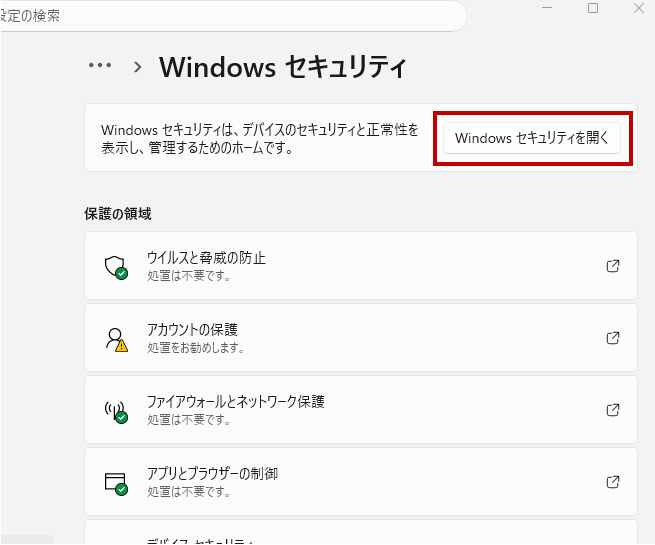The image size is (655, 545).
Task: Click the firewall network antenna icon
Action: (116, 412)
